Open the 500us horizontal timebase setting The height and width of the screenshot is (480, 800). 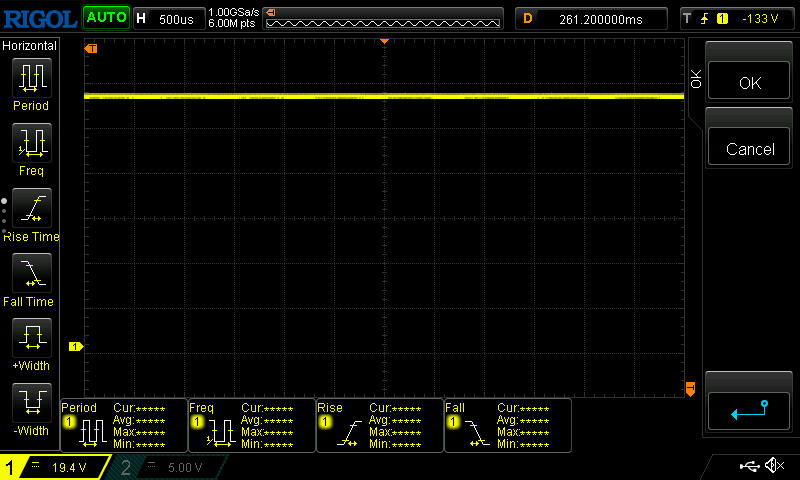(166, 18)
